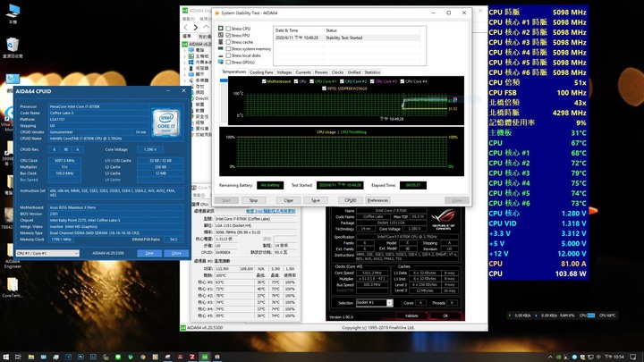This screenshot has width=644, height=362.
Task: Click Clear in System Stability Test
Action: pos(289,200)
